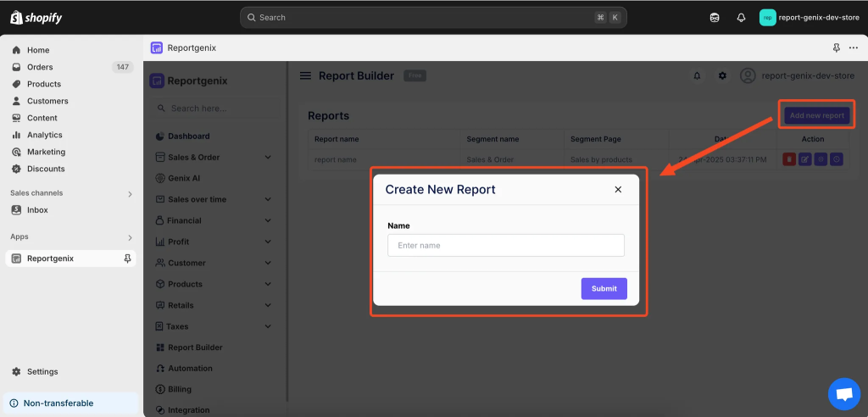Open the three-dot more options menu

(x=854, y=48)
